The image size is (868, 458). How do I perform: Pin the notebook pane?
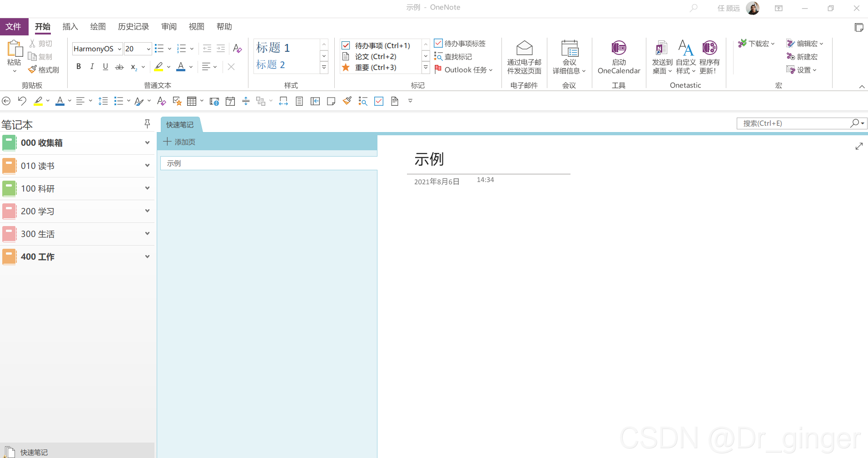pyautogui.click(x=147, y=123)
